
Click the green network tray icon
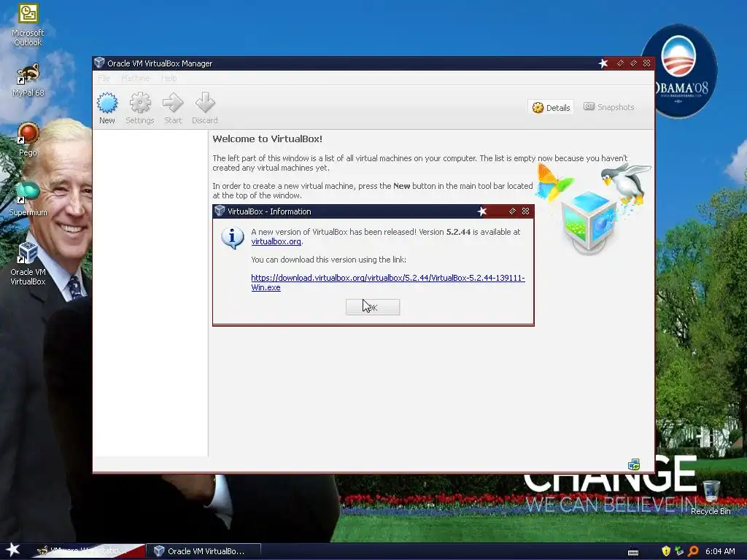tap(679, 551)
